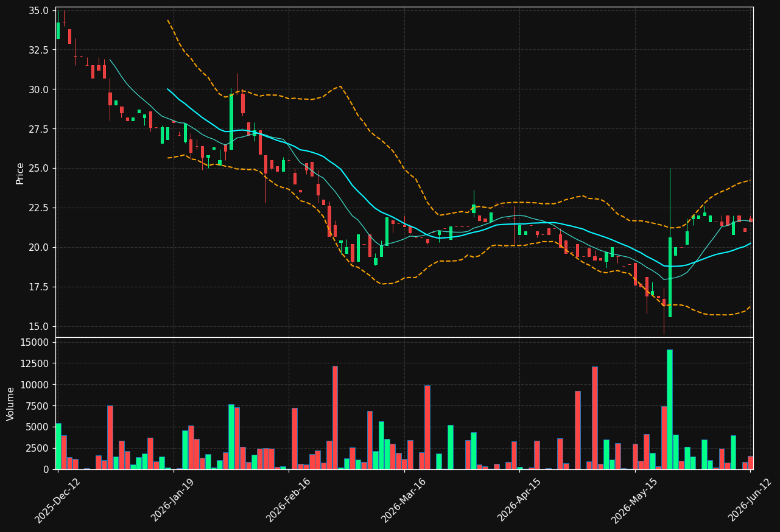This screenshot has width=780, height=532.
Task: Pick the 2026-Mar-16 date label
Action: [404, 500]
